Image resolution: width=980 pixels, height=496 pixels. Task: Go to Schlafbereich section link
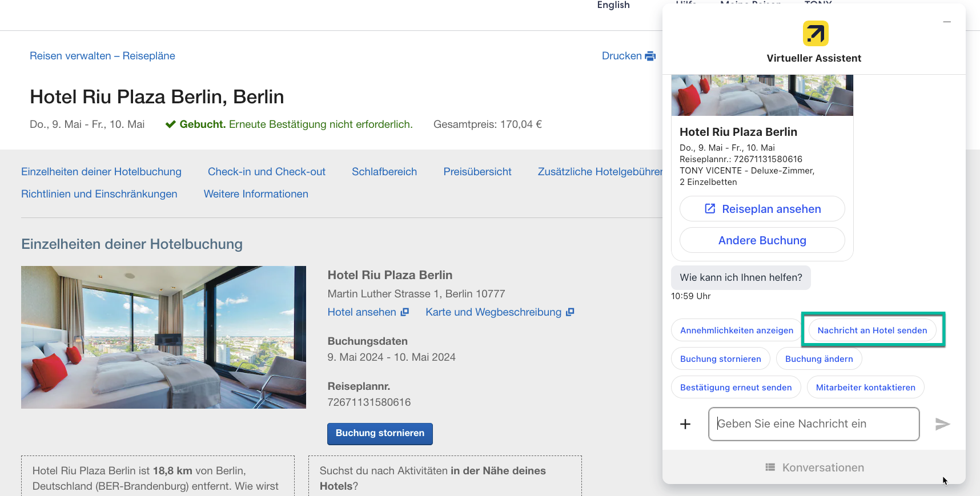[384, 172]
